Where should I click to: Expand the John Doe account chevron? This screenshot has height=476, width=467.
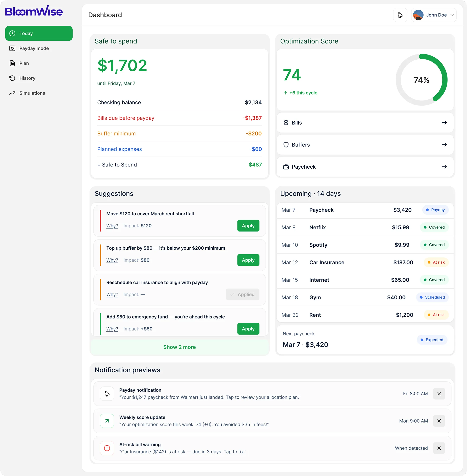tap(452, 15)
